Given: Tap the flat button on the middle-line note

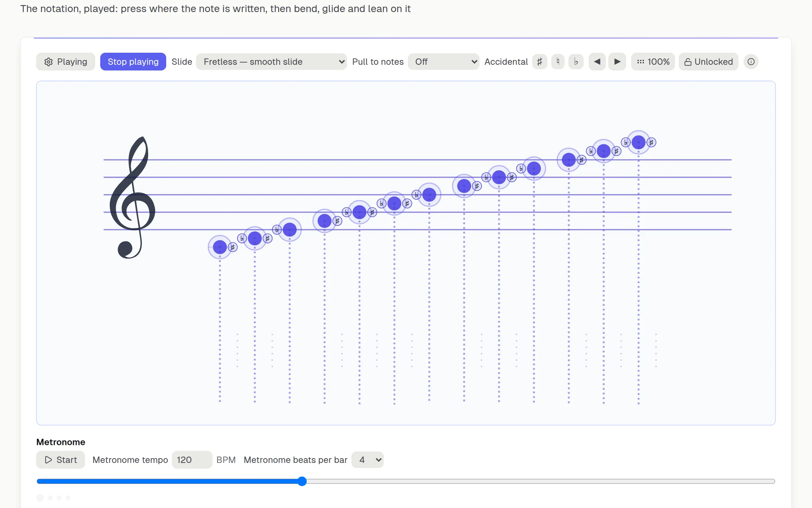Looking at the screenshot, I should [x=416, y=195].
